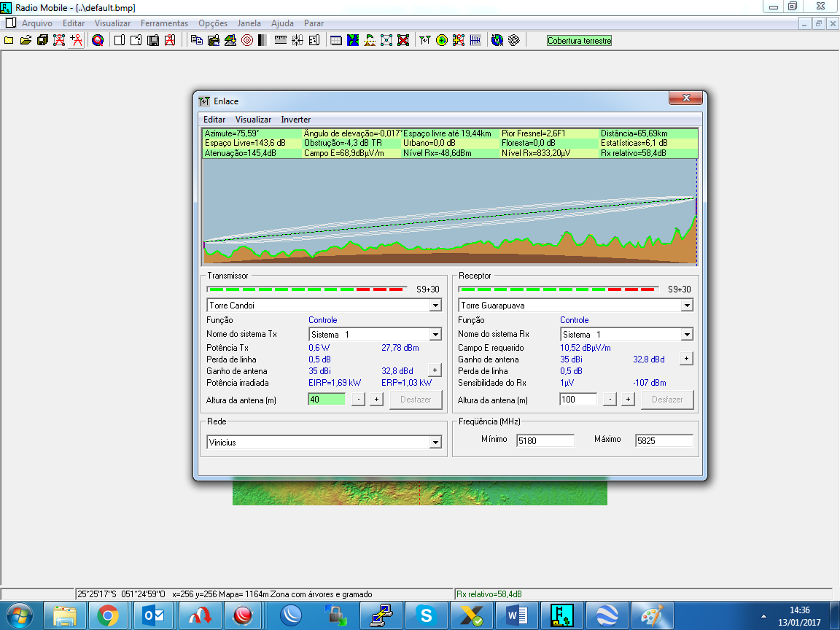This screenshot has width=840, height=630.
Task: Expand the Torre Guarapuava receiver dropdown
Action: pos(687,306)
